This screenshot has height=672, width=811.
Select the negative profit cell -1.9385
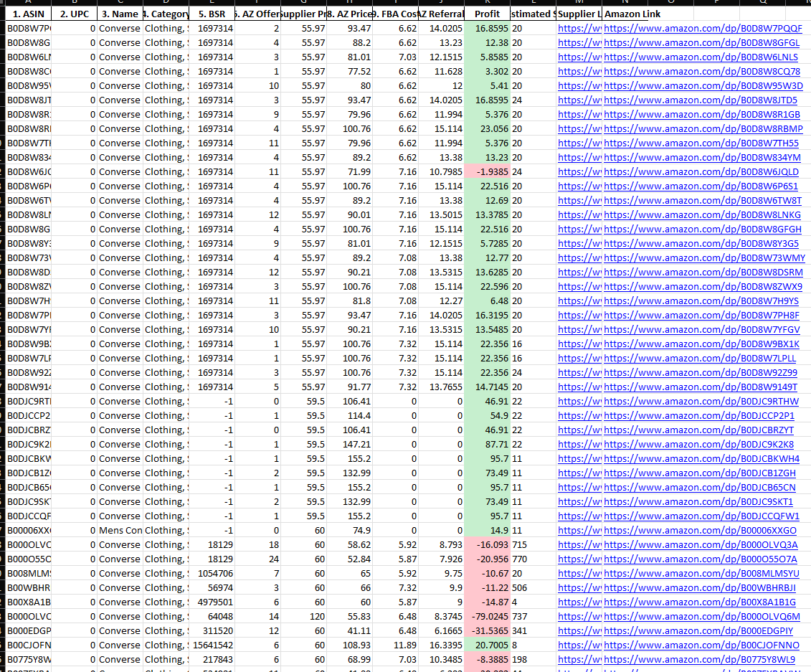click(487, 171)
